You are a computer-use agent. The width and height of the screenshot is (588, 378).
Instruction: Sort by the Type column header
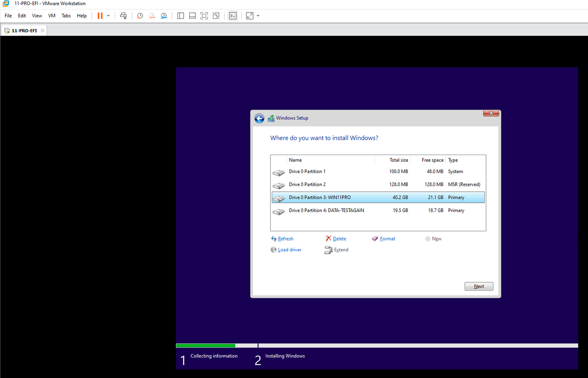pyautogui.click(x=465, y=160)
